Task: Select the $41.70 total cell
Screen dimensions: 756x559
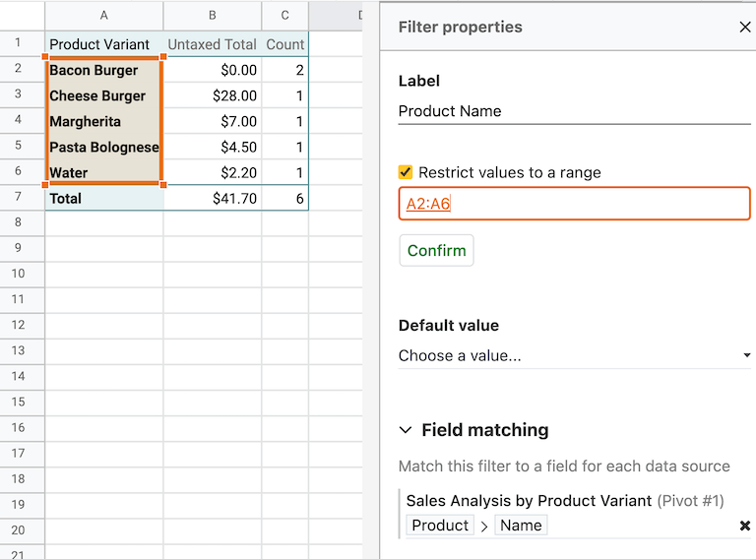Action: [212, 198]
